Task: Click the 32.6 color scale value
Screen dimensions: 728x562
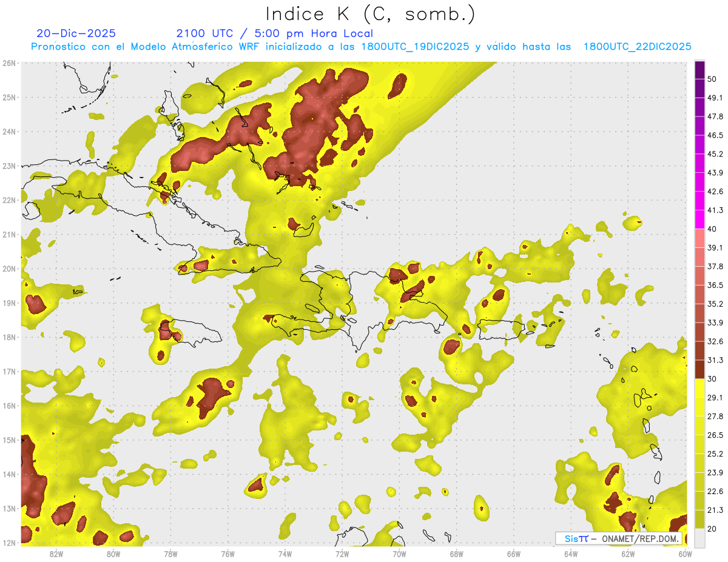Action: 715,341
